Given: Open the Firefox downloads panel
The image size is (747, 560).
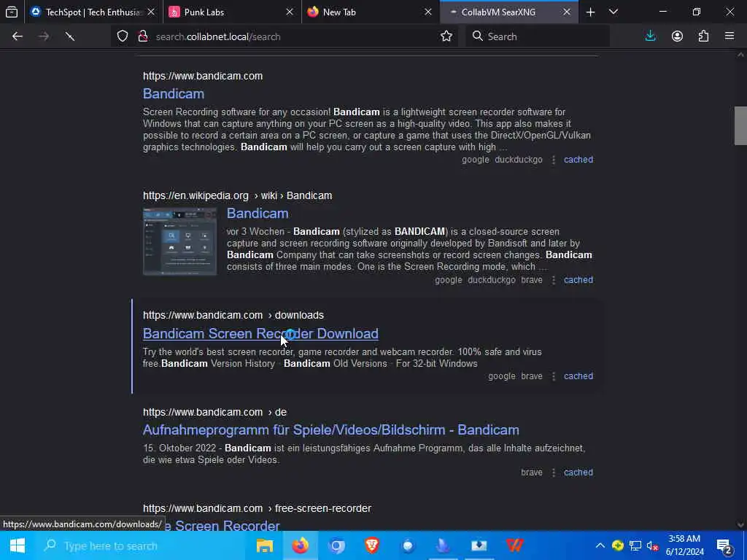Looking at the screenshot, I should coord(650,36).
